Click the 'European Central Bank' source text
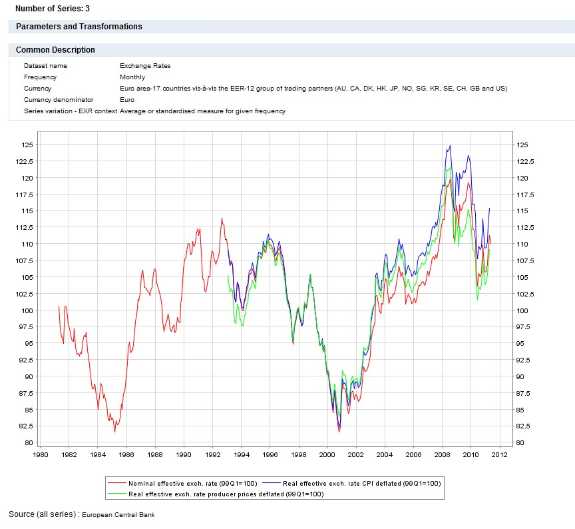Screen dimensions: 575x529 (118, 515)
